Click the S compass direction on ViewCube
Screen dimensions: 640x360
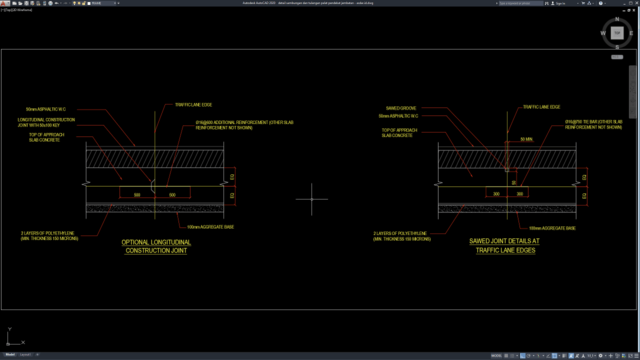click(617, 47)
